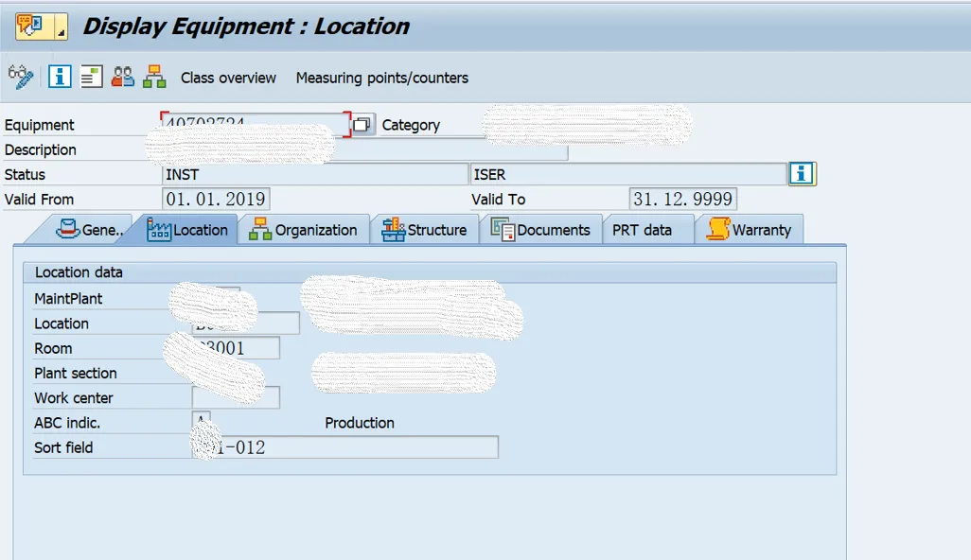Open the status information icon
Image resolution: width=971 pixels, height=560 pixels.
[x=802, y=174]
